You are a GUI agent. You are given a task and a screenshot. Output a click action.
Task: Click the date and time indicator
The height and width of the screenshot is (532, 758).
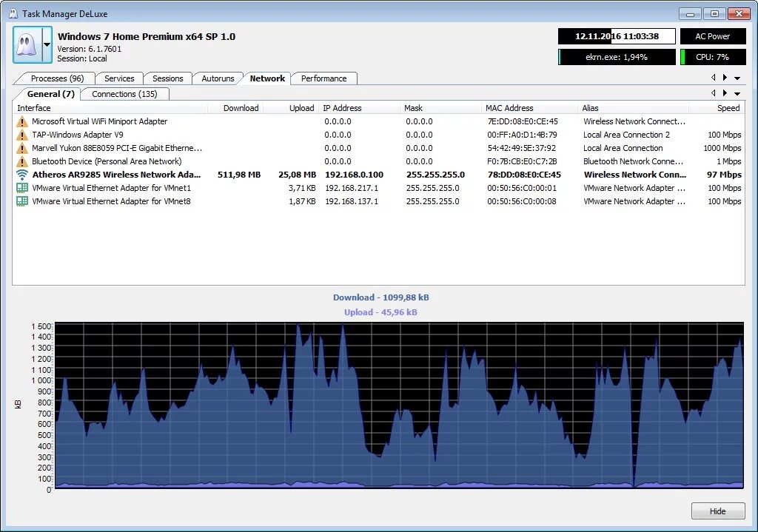tap(617, 36)
